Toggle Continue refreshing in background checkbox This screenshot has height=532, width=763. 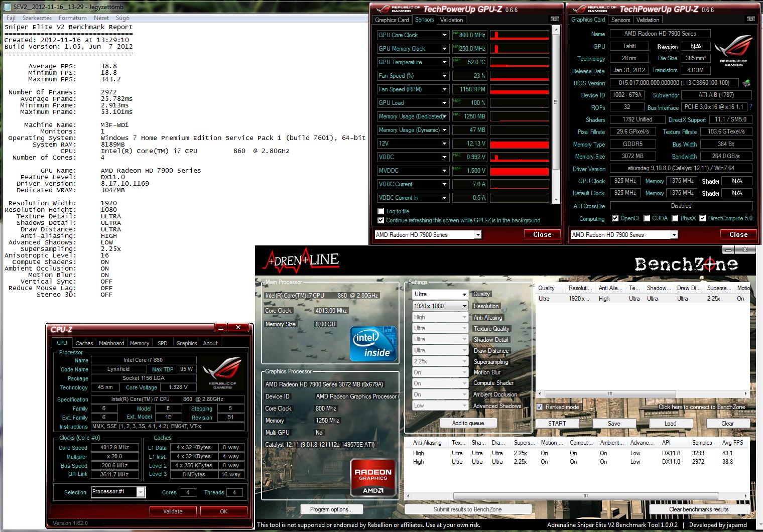[x=381, y=220]
